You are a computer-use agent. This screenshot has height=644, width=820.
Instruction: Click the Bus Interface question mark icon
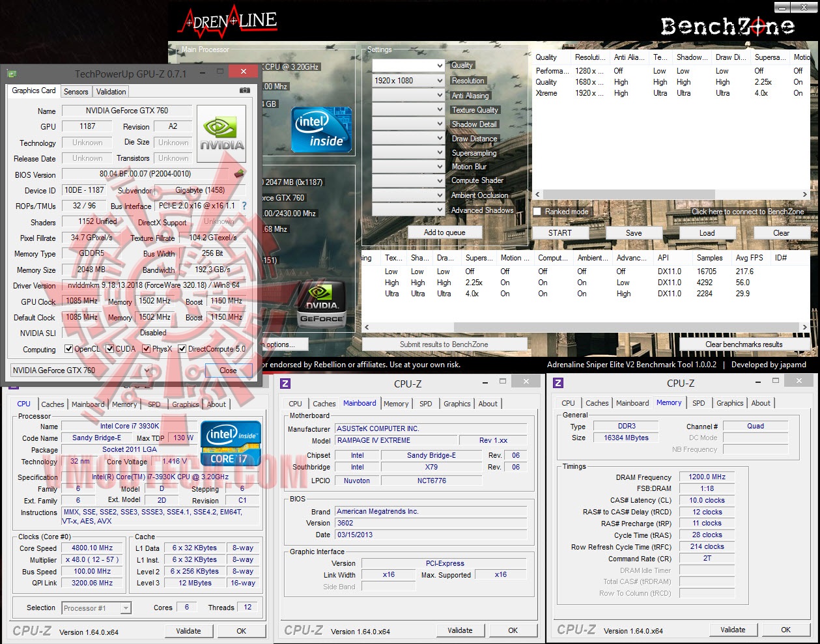coord(244,206)
